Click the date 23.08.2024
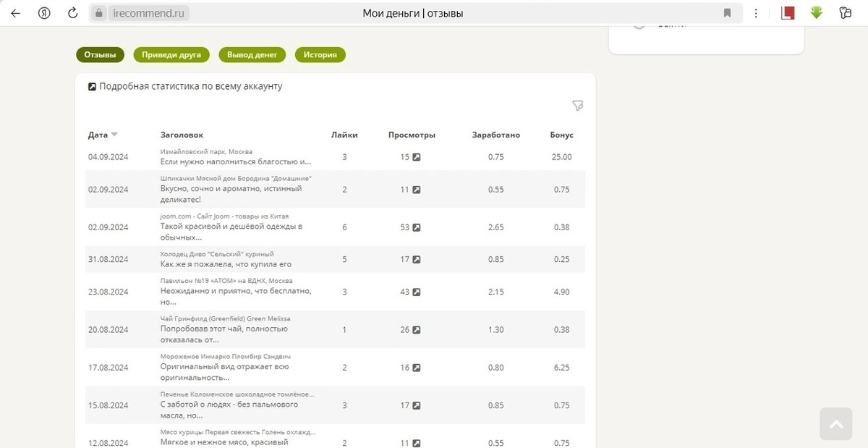 108,292
